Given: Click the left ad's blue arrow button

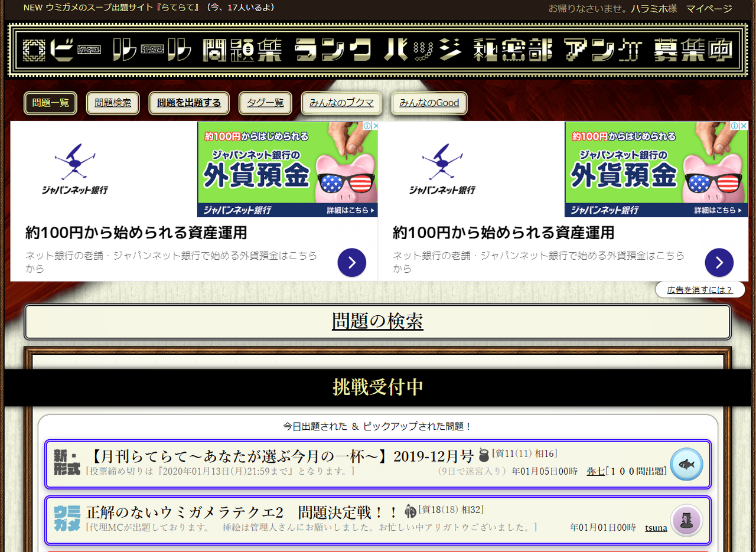Looking at the screenshot, I should (x=352, y=263).
